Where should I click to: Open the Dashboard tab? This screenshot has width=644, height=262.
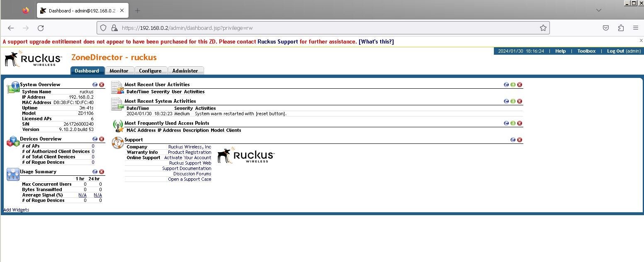point(87,71)
